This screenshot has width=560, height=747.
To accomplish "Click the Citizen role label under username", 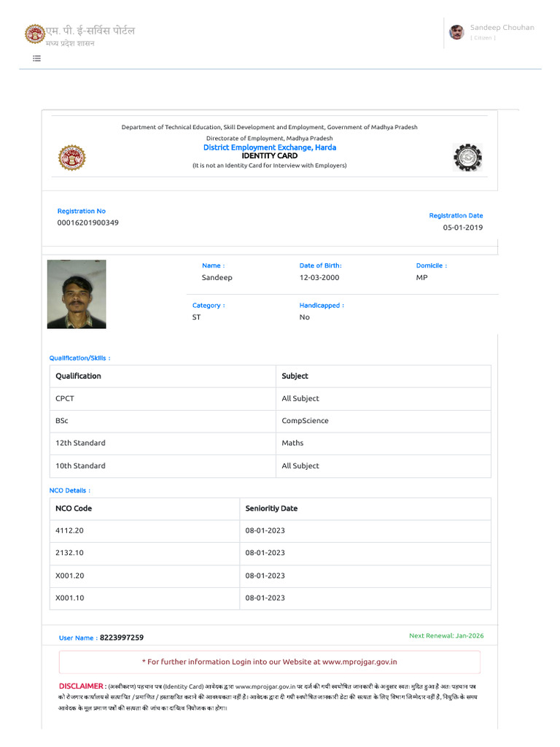I will 483,38.
